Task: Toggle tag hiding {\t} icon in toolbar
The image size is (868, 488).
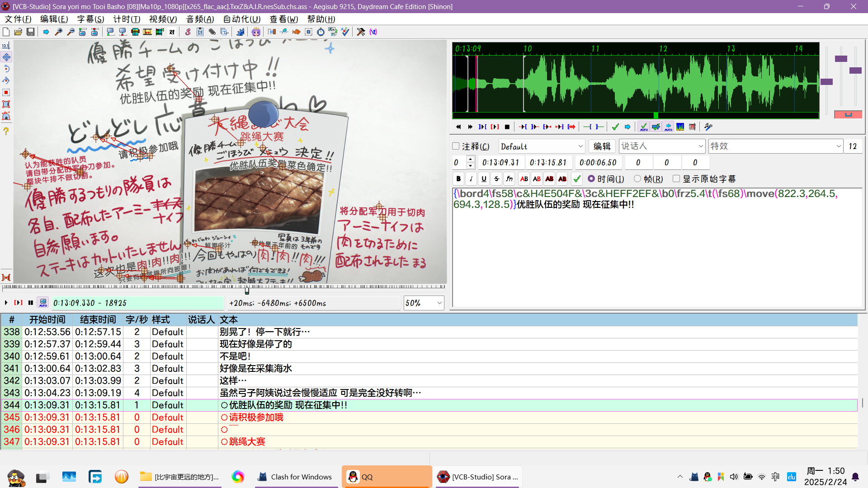Action: click(373, 32)
